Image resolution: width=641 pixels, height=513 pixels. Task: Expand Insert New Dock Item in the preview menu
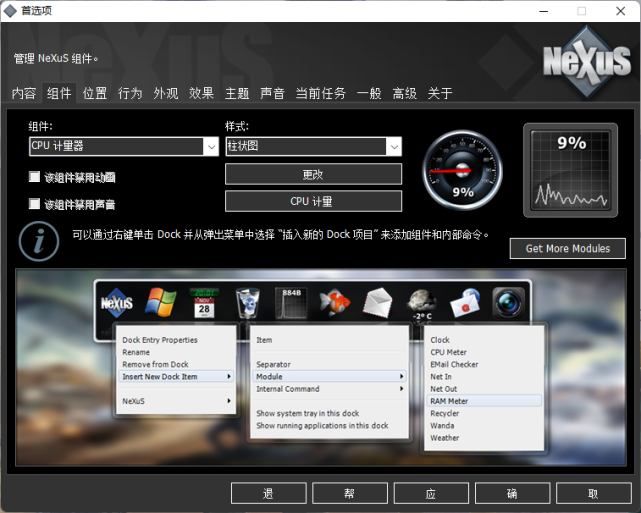click(176, 376)
